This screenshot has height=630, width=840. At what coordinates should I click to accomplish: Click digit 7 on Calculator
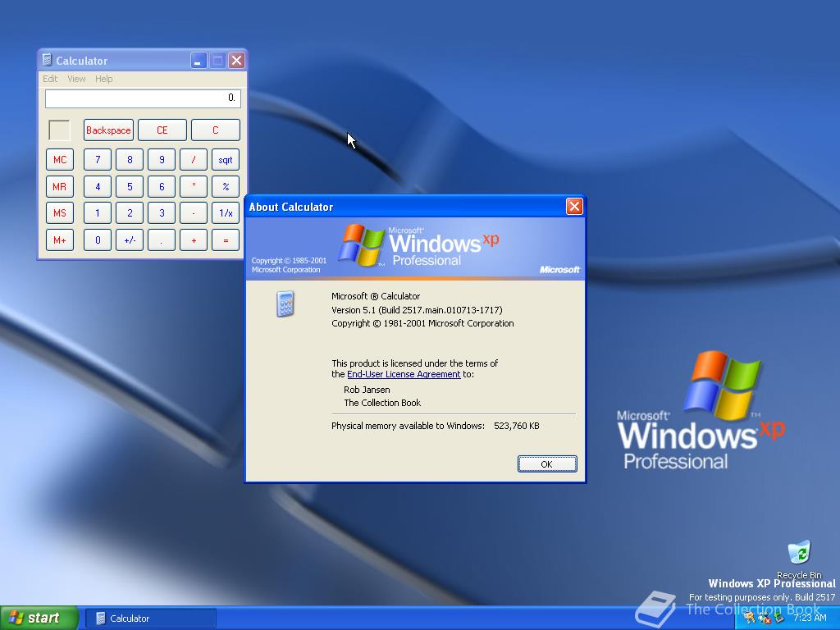pos(98,160)
